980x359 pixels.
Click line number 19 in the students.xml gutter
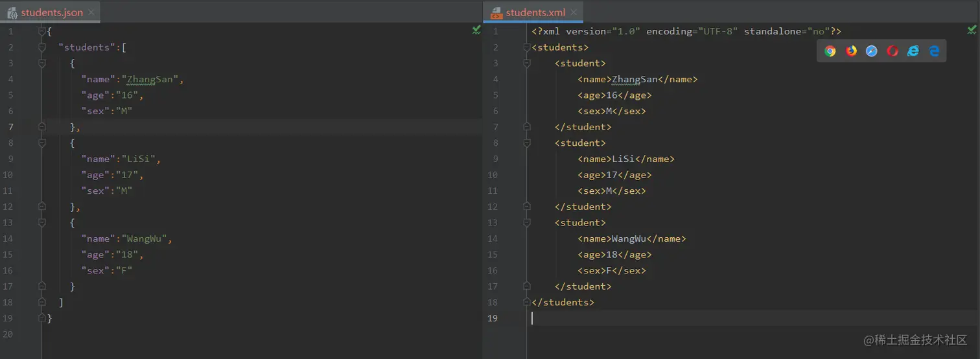click(493, 318)
